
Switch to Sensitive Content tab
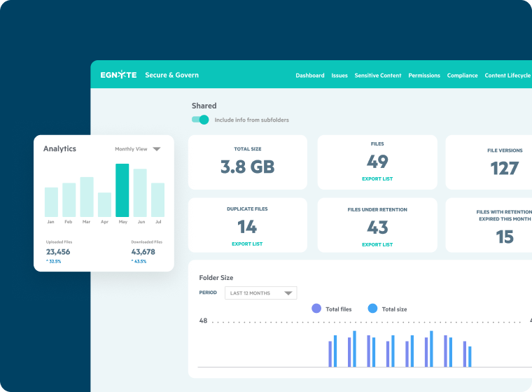click(378, 76)
